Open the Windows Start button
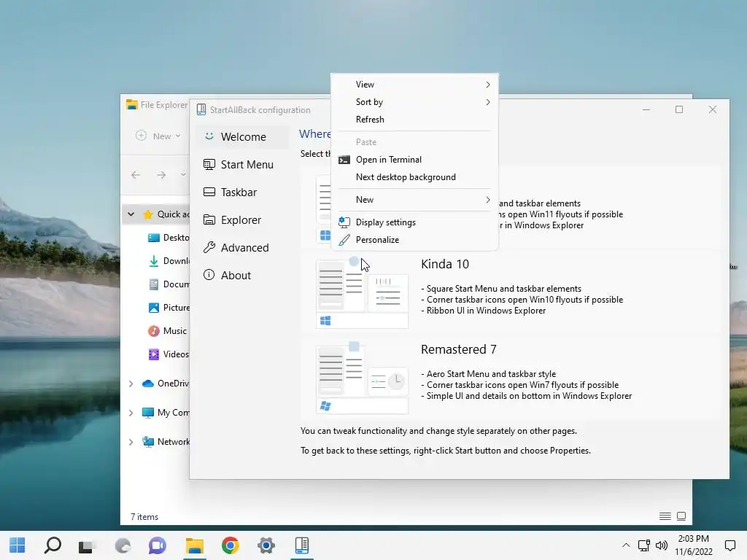The image size is (747, 560). click(x=18, y=545)
